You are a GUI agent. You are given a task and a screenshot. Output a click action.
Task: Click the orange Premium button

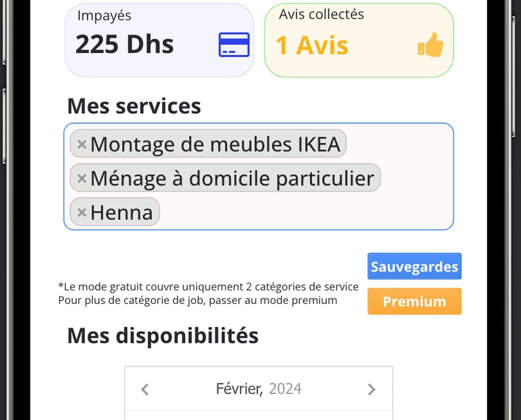click(x=414, y=301)
